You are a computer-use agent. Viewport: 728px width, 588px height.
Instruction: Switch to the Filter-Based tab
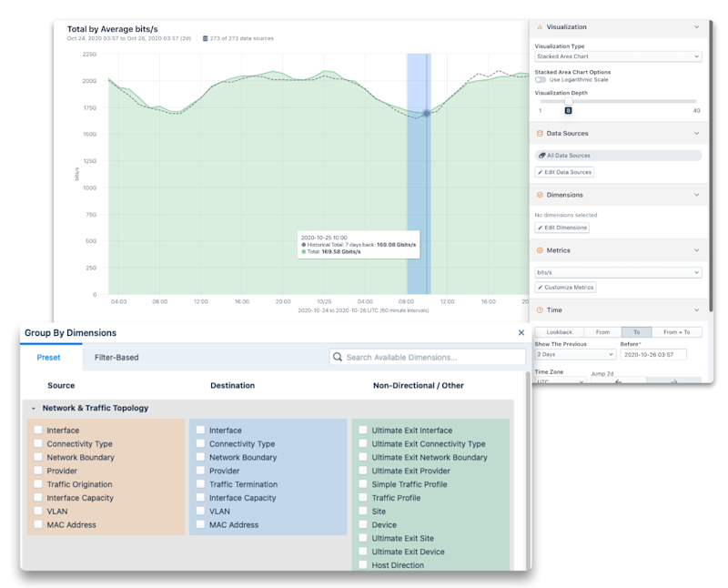click(x=116, y=357)
